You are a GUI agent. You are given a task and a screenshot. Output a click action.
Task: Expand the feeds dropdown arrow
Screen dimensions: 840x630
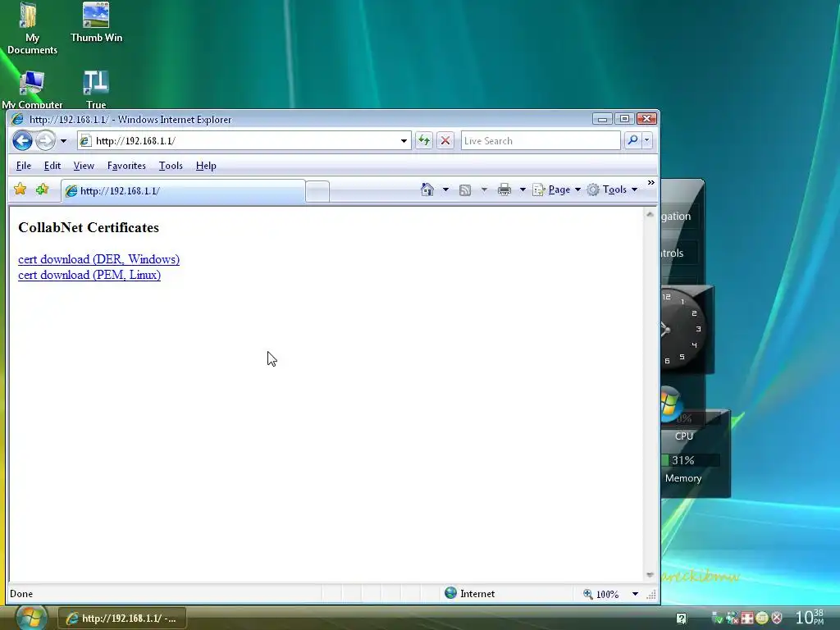point(484,189)
